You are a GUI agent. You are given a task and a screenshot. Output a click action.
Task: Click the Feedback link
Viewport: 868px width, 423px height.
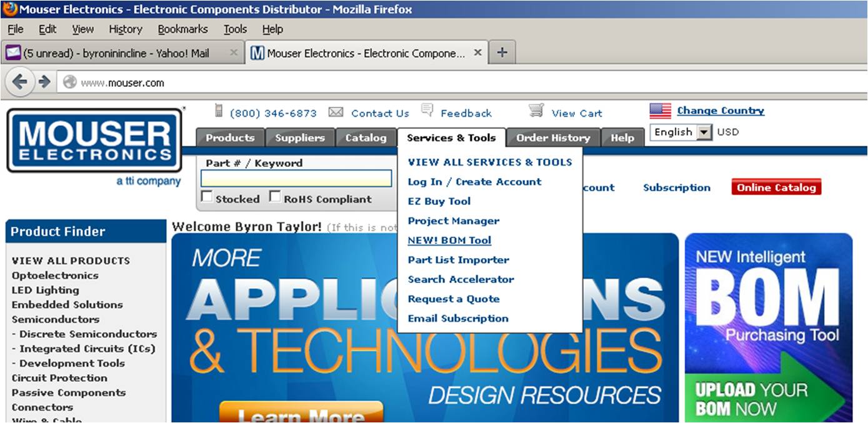pyautogui.click(x=466, y=113)
